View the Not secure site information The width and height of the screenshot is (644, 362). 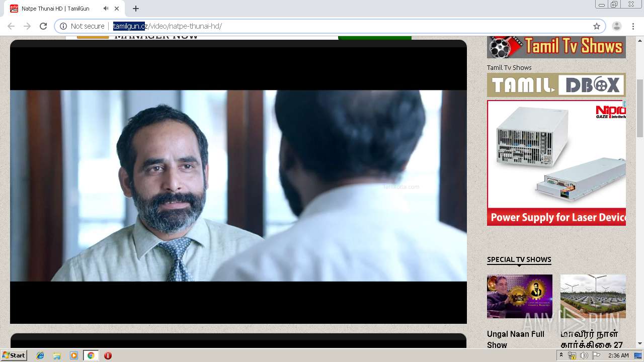(x=82, y=26)
